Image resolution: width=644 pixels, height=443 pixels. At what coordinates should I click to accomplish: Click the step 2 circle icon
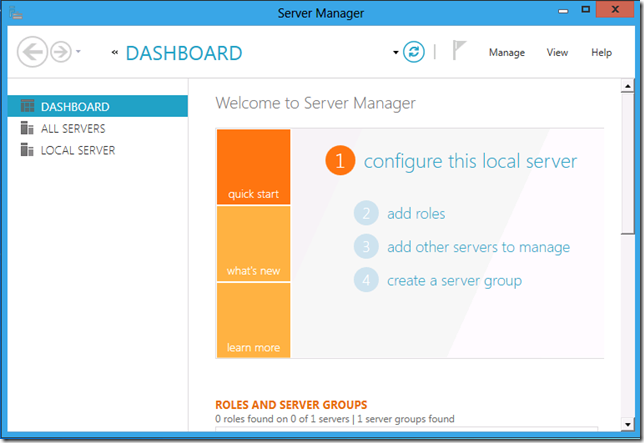tap(366, 213)
